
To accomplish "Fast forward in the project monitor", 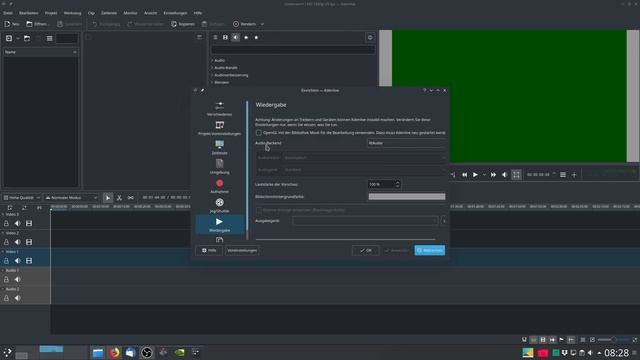I will click(493, 175).
